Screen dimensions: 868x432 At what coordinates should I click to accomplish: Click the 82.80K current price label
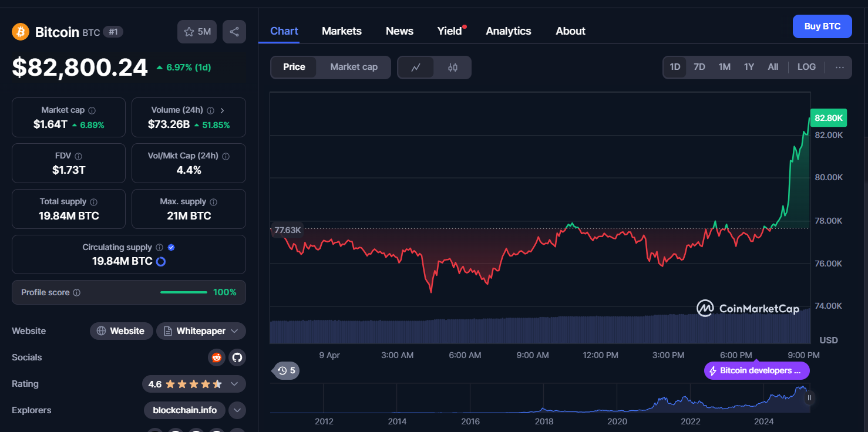click(x=829, y=118)
